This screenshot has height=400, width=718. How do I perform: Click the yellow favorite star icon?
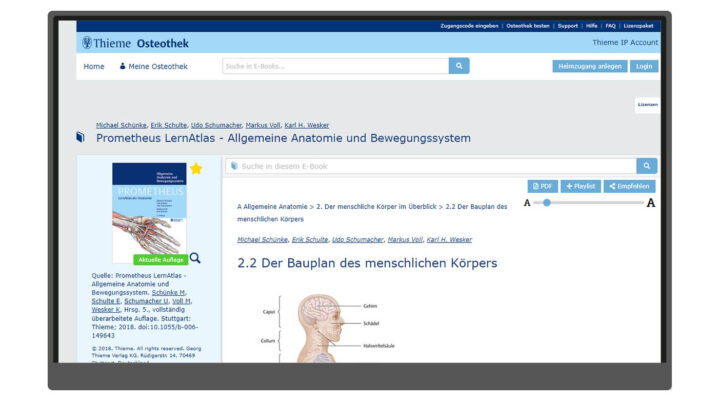tap(196, 169)
